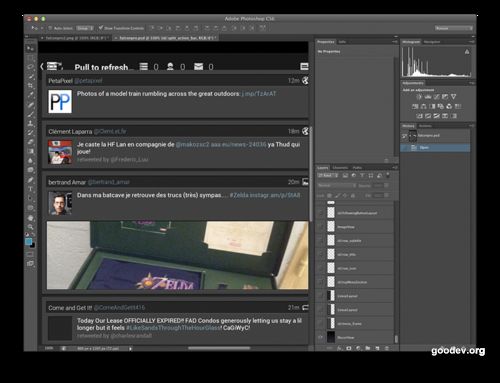
Task: Select the Eraser tool
Action: click(x=30, y=142)
